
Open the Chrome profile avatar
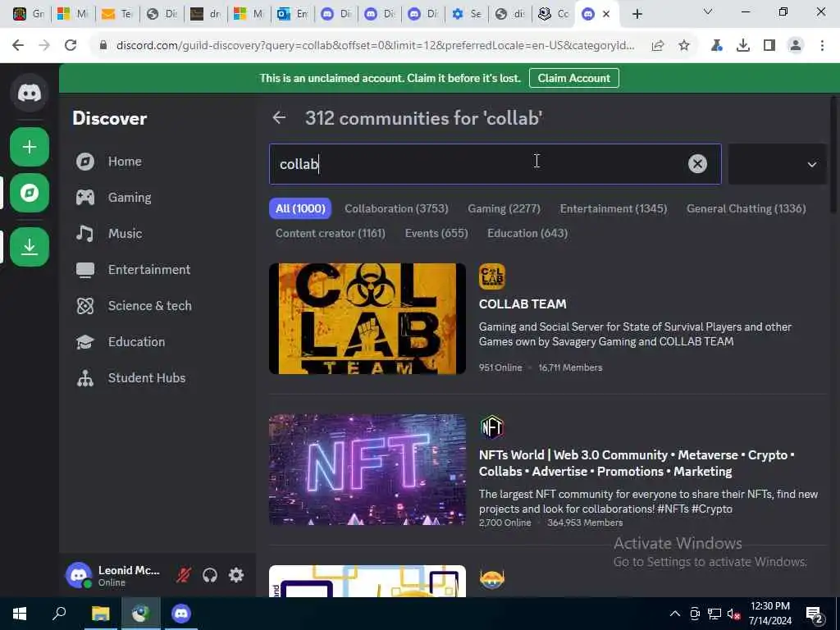point(796,46)
